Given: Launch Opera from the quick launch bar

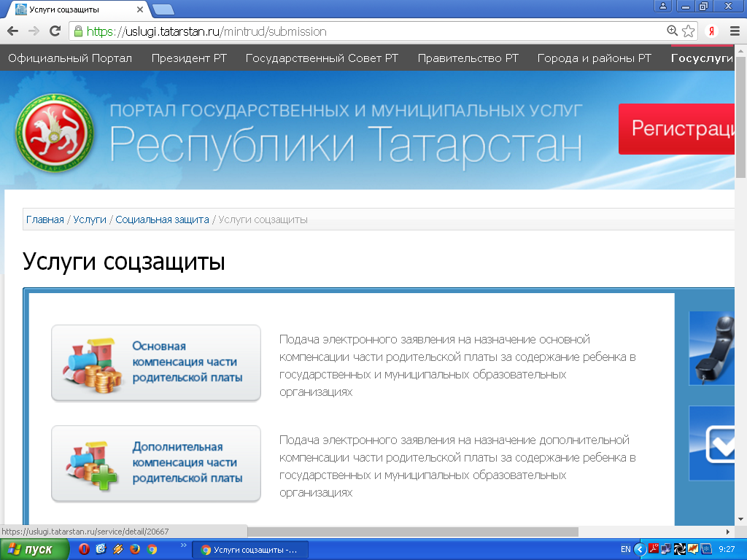Looking at the screenshot, I should click(x=84, y=550).
